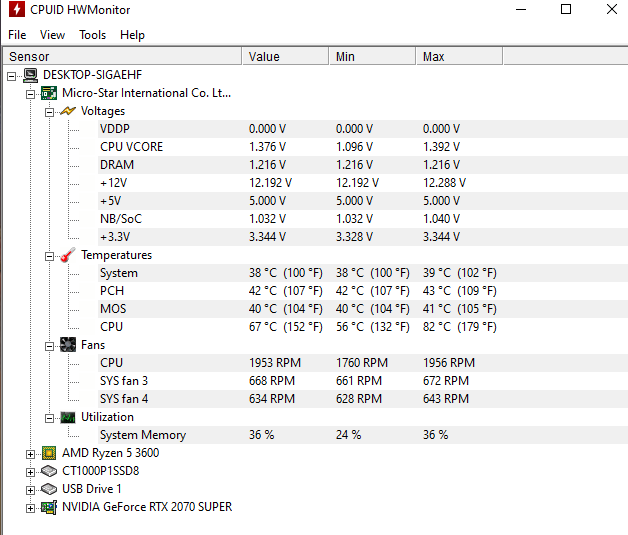The image size is (628, 535).
Task: Click the Temperatures thermometer icon
Action: 68,255
